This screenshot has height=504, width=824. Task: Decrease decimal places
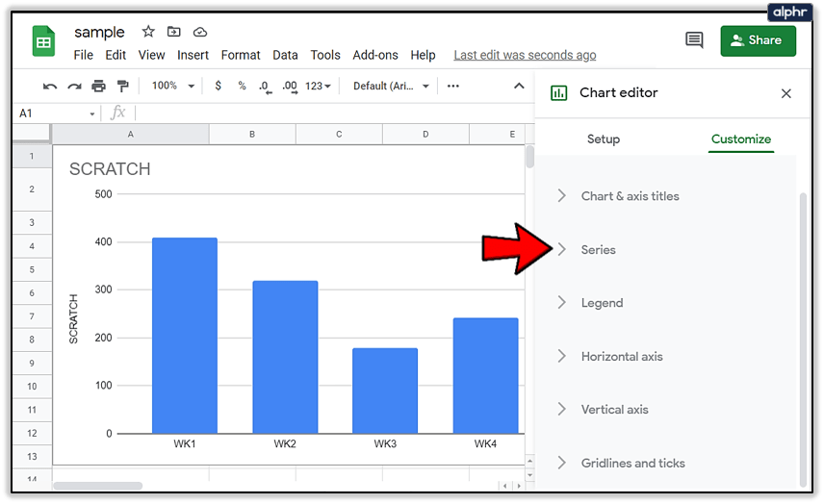pyautogui.click(x=266, y=87)
